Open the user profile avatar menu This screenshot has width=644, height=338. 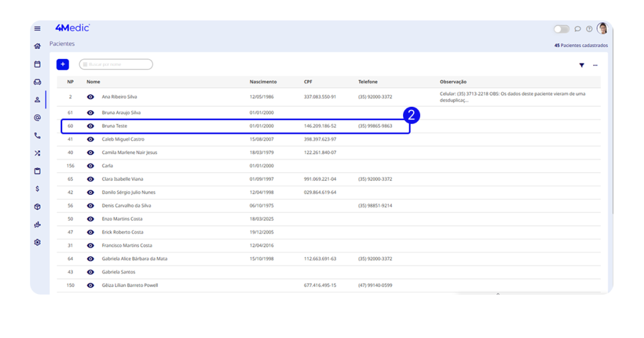pos(602,28)
